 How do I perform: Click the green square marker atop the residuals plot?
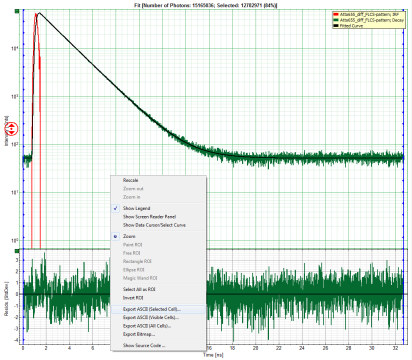pos(17,251)
